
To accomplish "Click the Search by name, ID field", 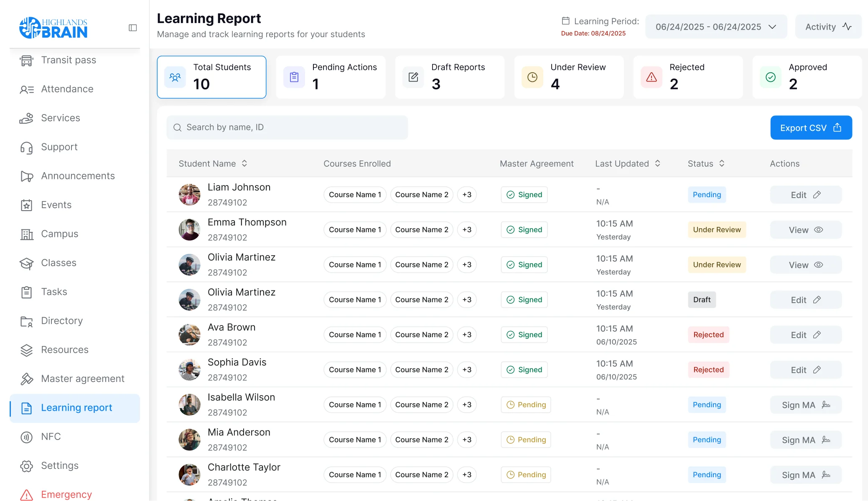I will 287,127.
